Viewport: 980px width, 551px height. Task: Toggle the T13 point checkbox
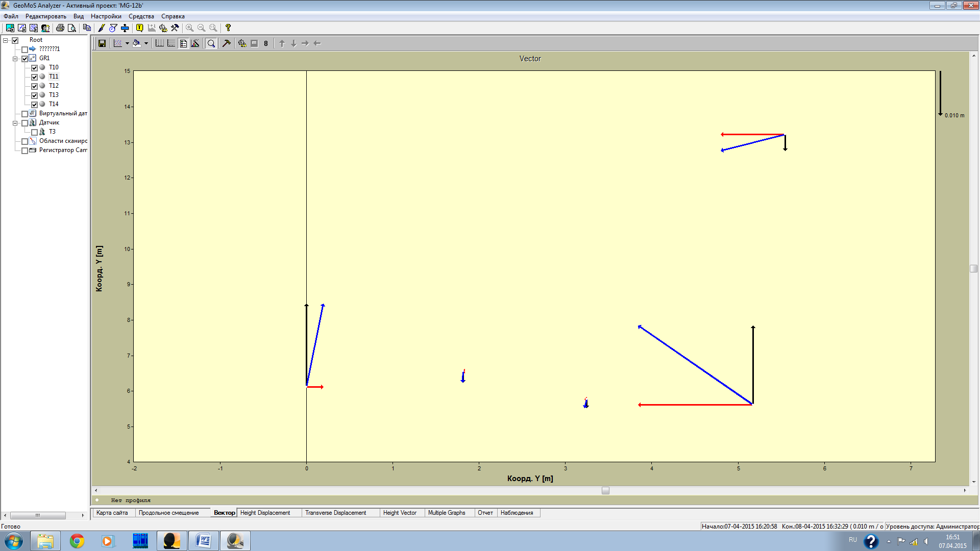point(35,95)
